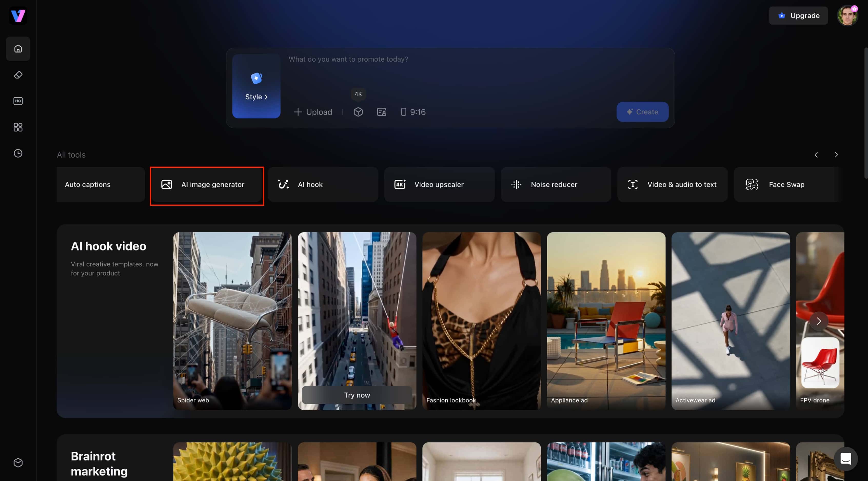868x481 pixels.
Task: Open the Home icon in the sidebar
Action: 18,49
